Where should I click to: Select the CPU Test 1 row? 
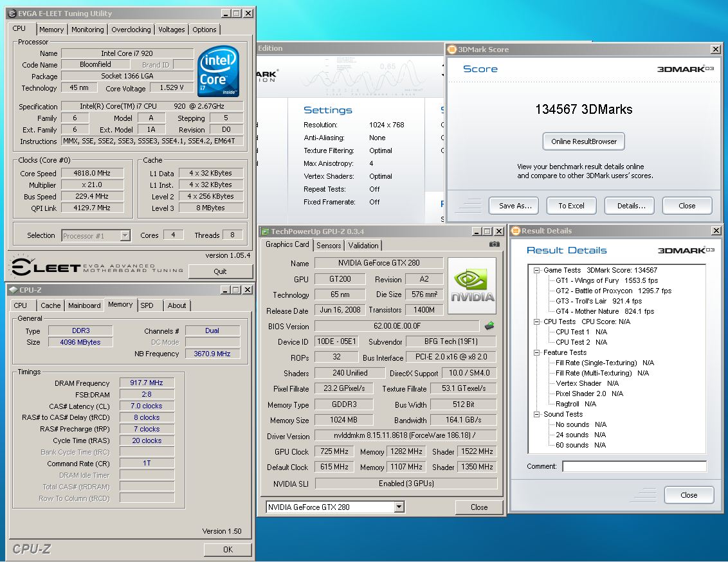[x=581, y=332]
